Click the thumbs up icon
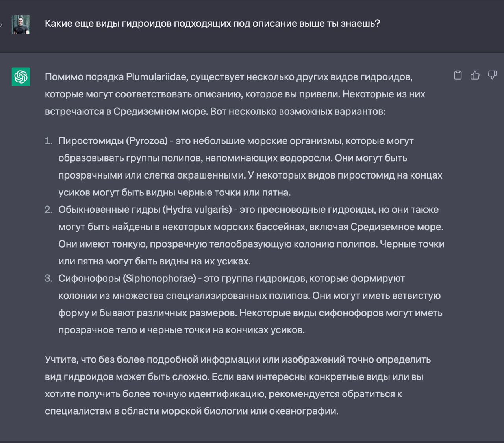 (x=475, y=75)
